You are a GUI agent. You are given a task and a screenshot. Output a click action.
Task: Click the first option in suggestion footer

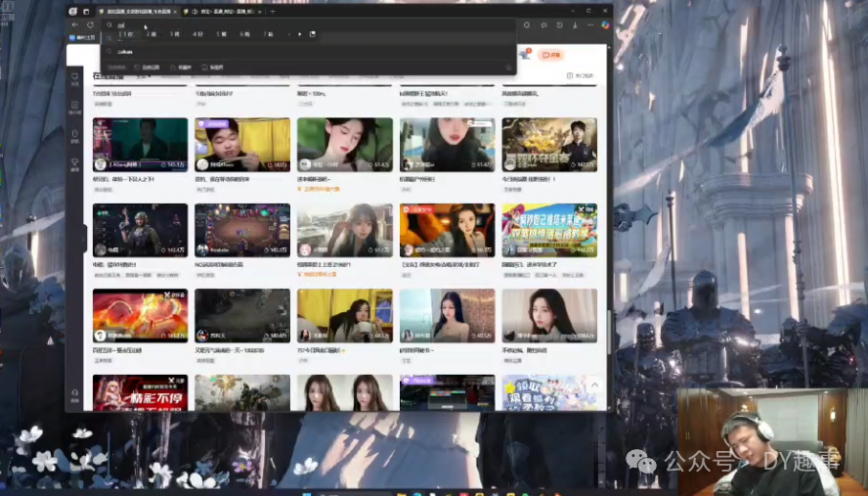pos(147,68)
